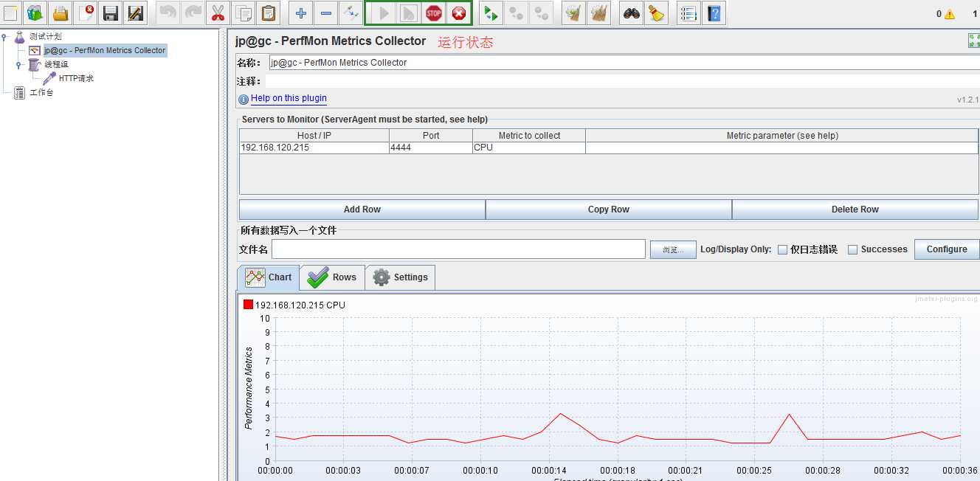Click the Configure button
The width and height of the screenshot is (980, 481).
pos(947,249)
